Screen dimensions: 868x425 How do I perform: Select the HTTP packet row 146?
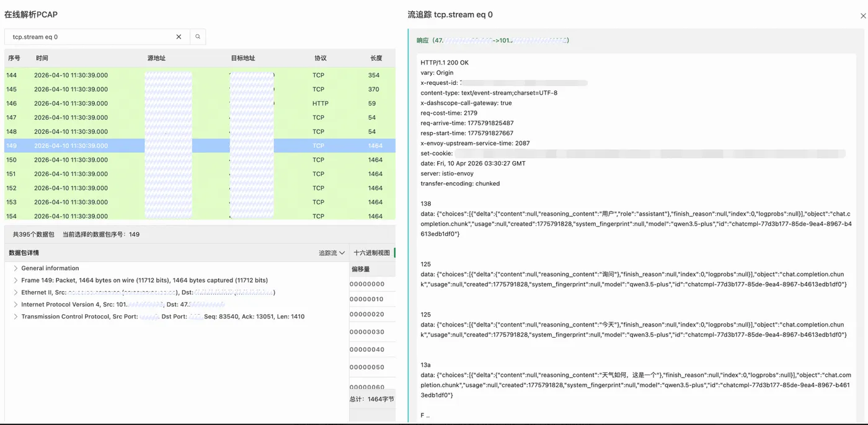pyautogui.click(x=200, y=103)
